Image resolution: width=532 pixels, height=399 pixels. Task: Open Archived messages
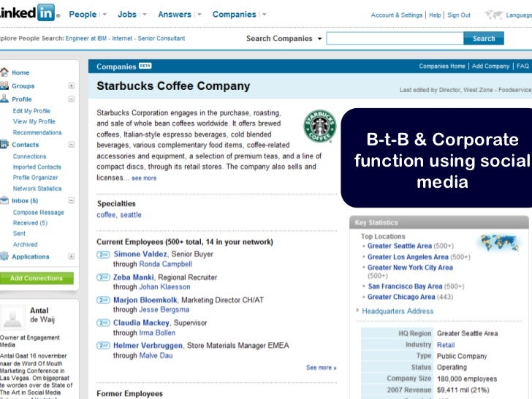pos(25,244)
